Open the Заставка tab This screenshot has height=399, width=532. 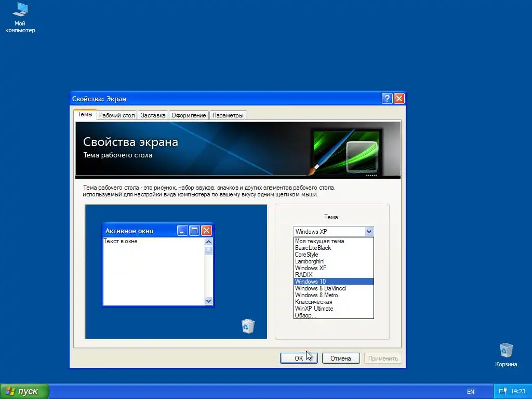click(x=153, y=115)
